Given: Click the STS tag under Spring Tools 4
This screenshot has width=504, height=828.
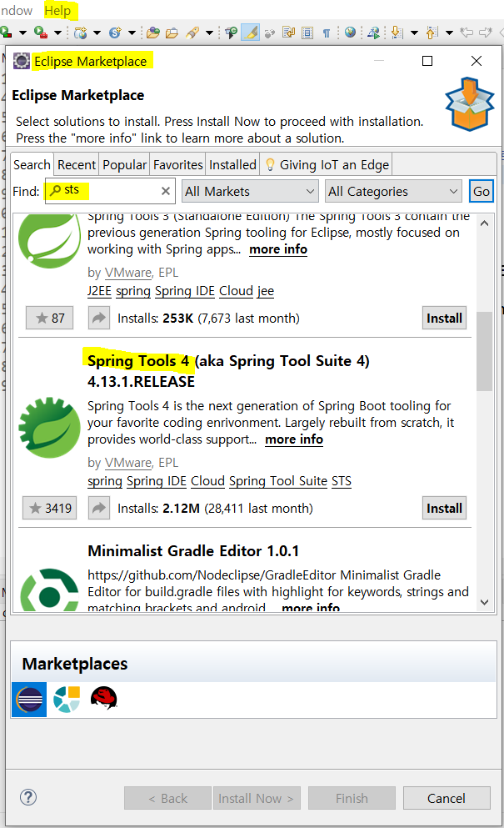Looking at the screenshot, I should coord(342,481).
